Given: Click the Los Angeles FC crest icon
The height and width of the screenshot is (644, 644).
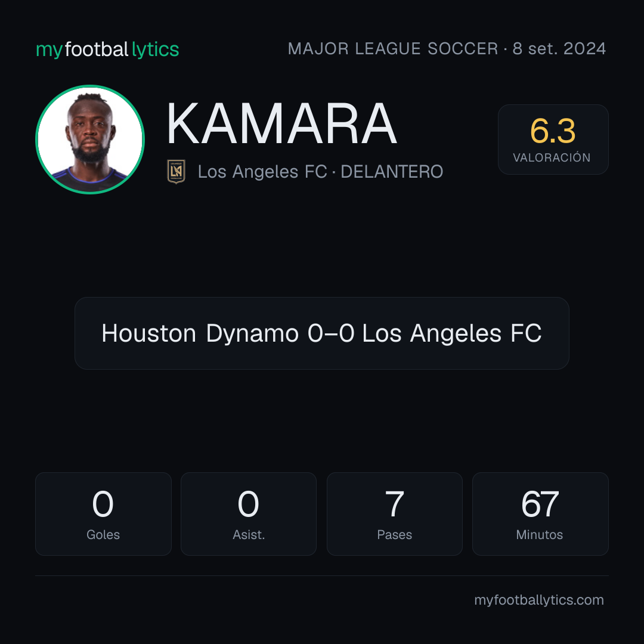Looking at the screenshot, I should [x=176, y=171].
